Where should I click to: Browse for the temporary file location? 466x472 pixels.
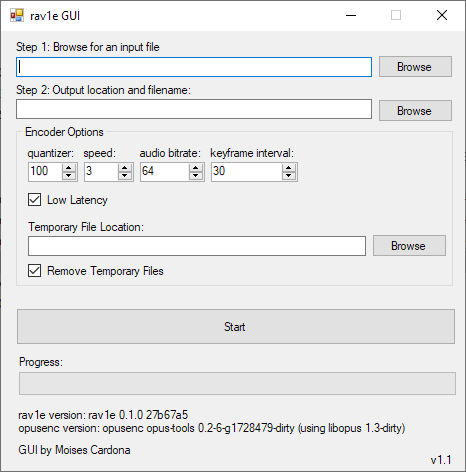(x=409, y=246)
